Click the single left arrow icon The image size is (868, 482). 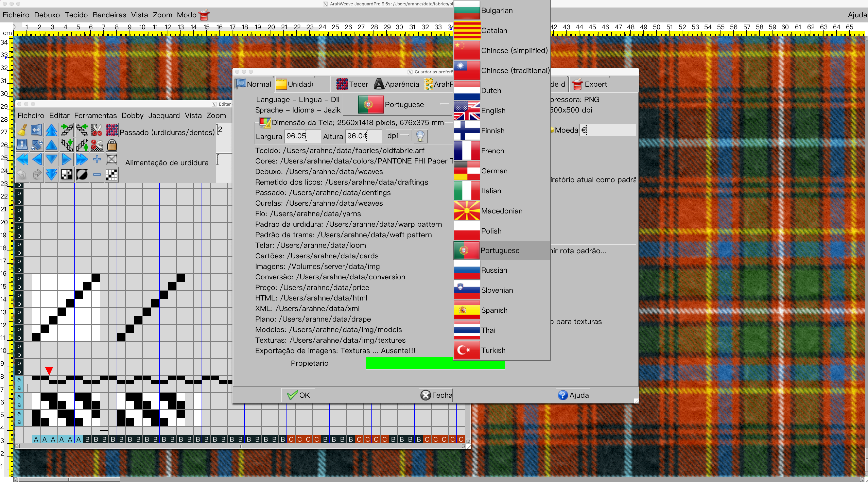tap(36, 159)
